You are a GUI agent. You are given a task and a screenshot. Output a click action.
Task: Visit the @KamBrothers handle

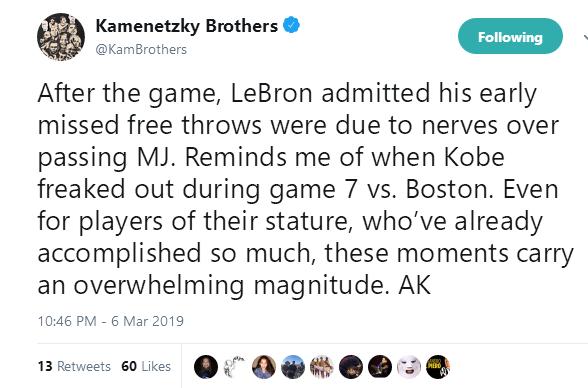point(141,49)
